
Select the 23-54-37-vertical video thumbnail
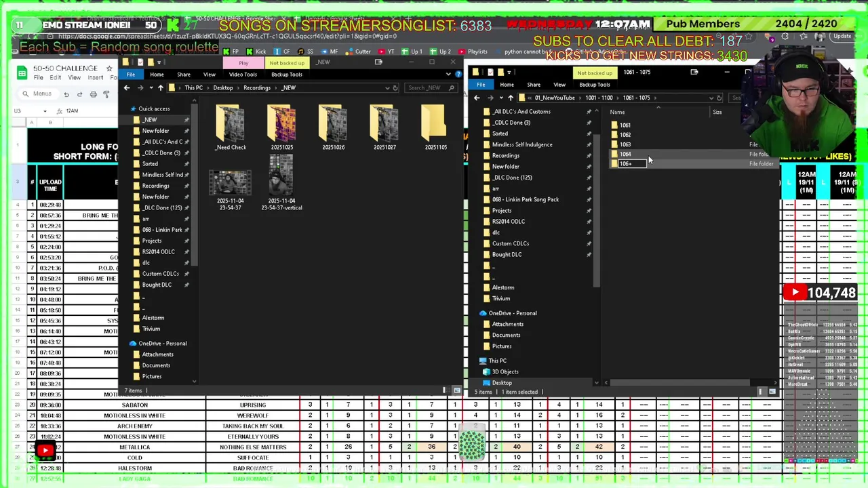281,183
